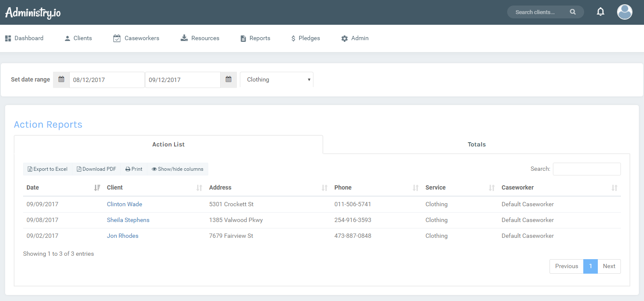Click the table Search input field
Image resolution: width=644 pixels, height=301 pixels.
586,169
